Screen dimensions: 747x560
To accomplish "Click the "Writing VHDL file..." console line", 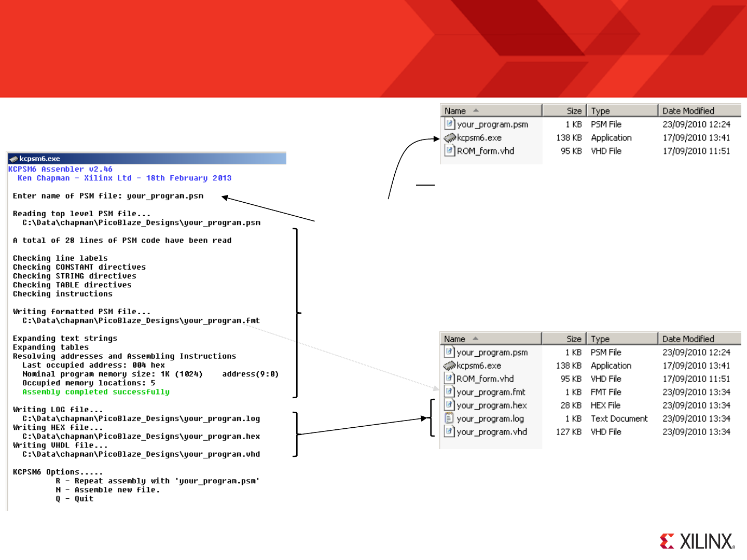I will [60, 445].
